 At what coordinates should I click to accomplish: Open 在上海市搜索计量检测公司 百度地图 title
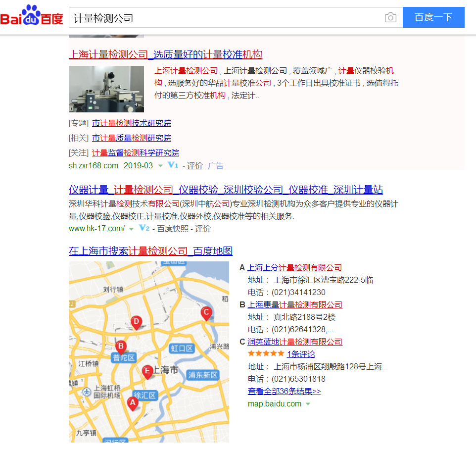(150, 251)
